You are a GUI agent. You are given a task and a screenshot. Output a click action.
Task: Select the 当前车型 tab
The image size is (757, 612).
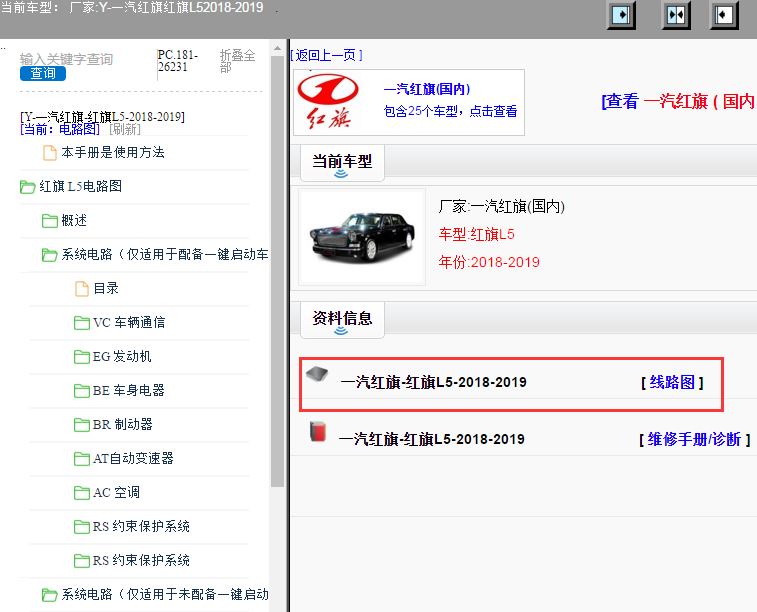click(342, 162)
